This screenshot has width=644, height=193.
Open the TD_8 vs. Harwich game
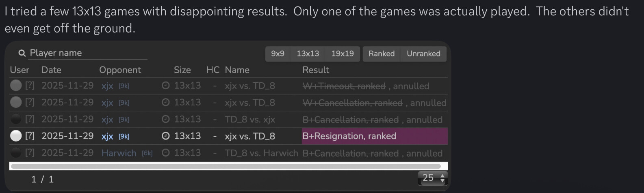point(261,153)
